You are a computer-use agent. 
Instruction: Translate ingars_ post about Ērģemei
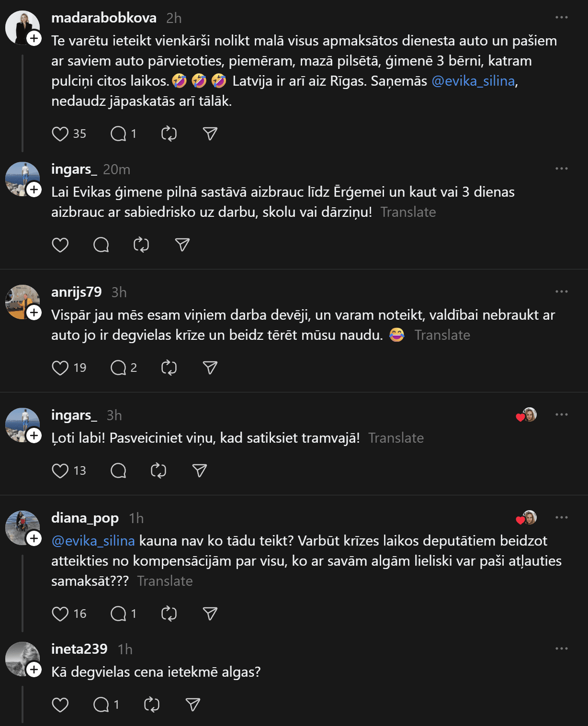(x=408, y=212)
